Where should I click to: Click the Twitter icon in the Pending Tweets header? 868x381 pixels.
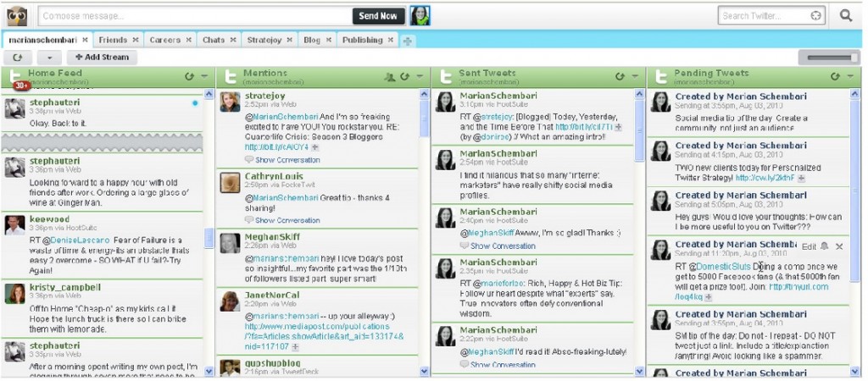click(659, 76)
